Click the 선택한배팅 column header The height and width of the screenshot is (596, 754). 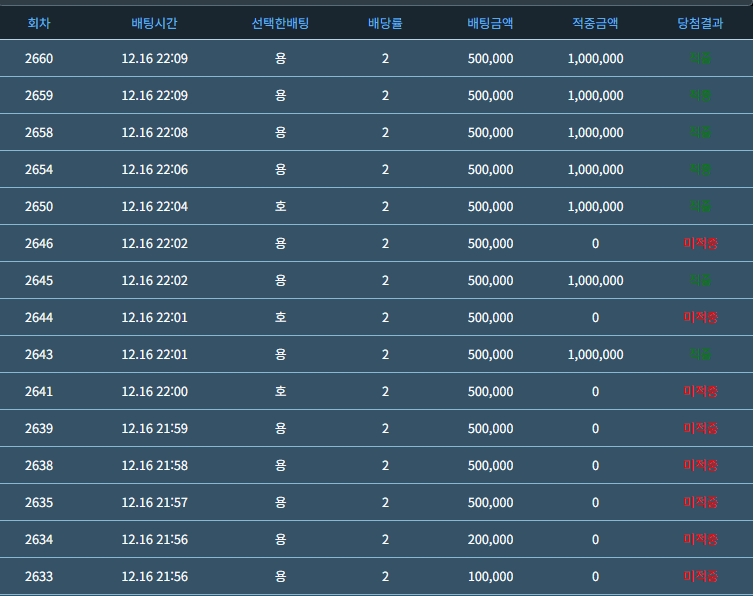pos(280,22)
